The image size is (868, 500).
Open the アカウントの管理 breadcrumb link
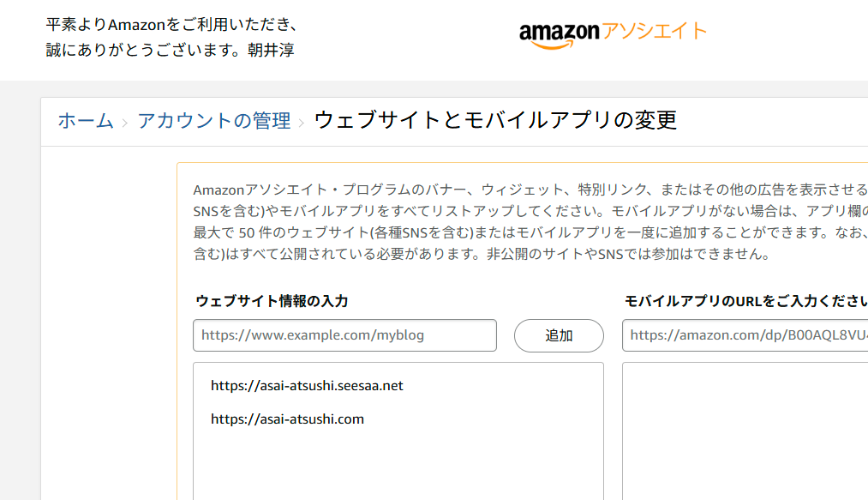213,120
